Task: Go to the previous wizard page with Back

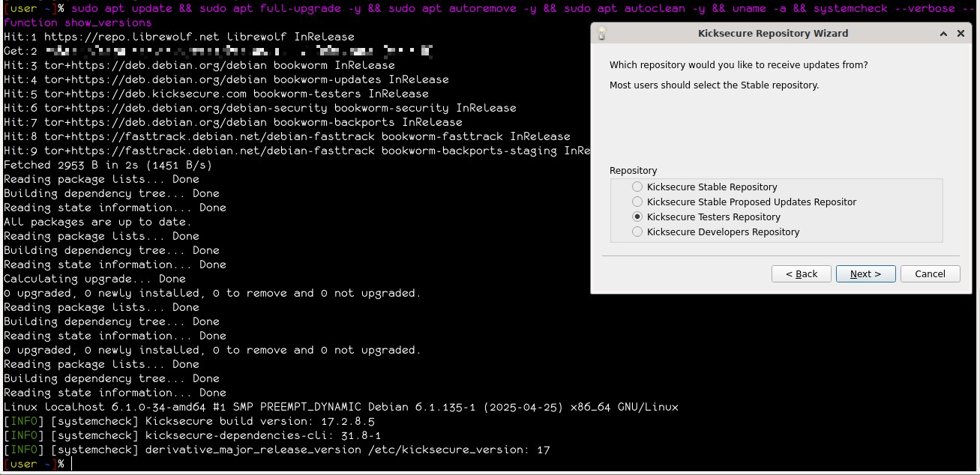Action: 801,274
